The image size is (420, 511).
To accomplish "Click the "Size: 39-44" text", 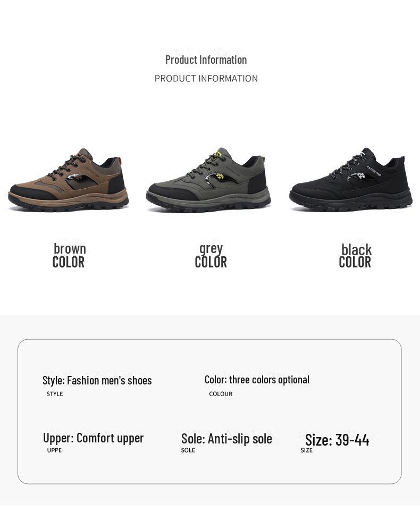I will 337,440.
